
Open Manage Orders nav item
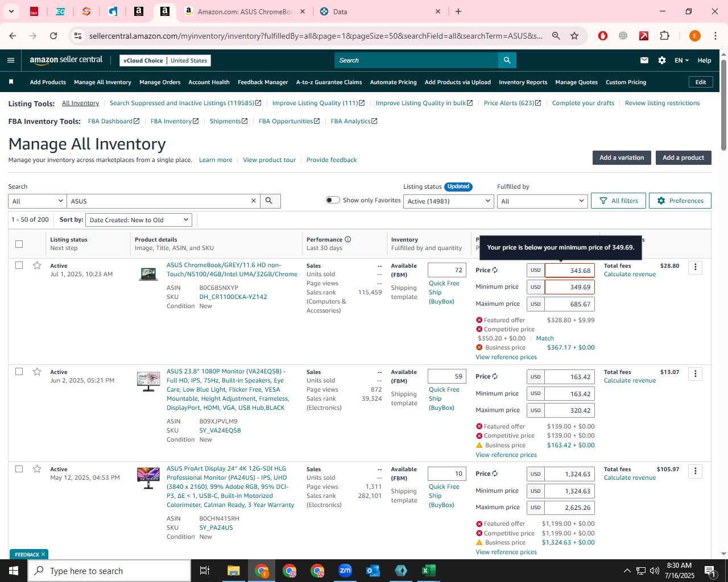[160, 82]
